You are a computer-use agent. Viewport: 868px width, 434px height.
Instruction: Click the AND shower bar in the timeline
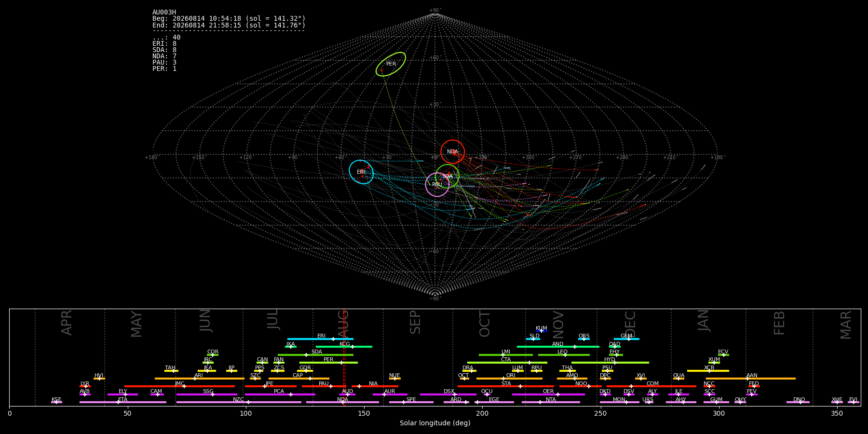point(558,347)
